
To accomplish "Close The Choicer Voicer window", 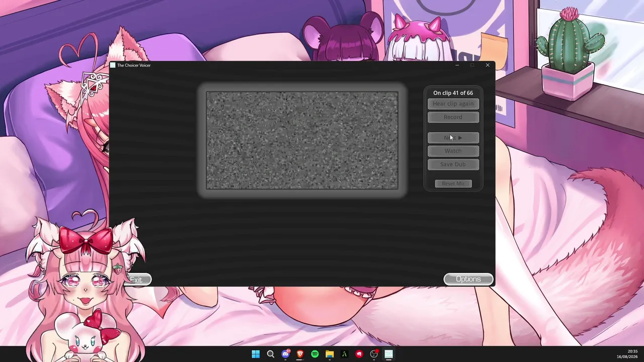I will click(488, 65).
